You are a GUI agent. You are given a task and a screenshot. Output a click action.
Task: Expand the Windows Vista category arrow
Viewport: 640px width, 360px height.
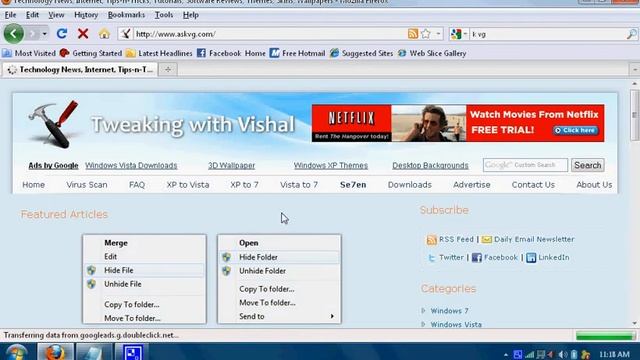click(423, 324)
